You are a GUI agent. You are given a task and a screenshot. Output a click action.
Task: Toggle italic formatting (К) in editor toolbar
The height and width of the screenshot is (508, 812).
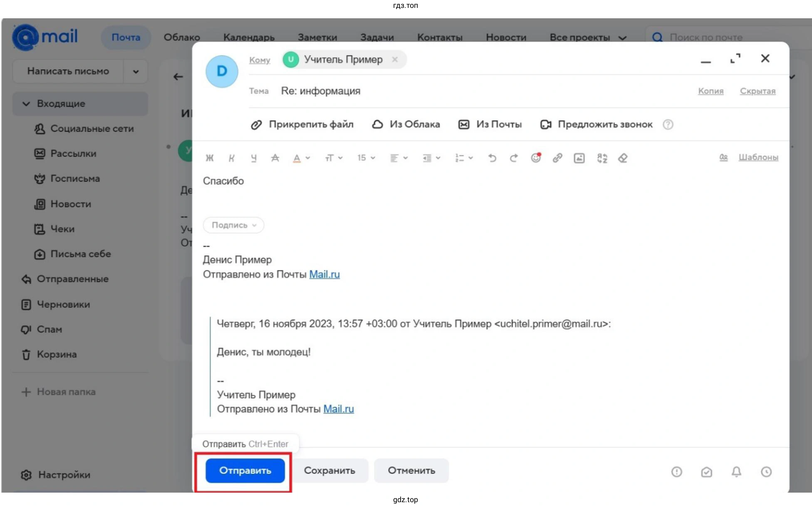[x=232, y=158]
